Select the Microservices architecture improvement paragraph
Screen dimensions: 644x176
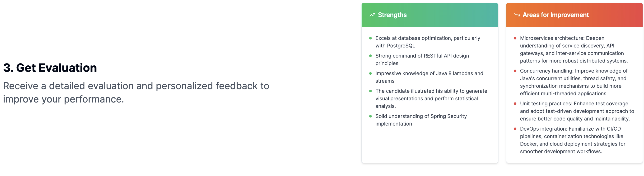pyautogui.click(x=574, y=49)
